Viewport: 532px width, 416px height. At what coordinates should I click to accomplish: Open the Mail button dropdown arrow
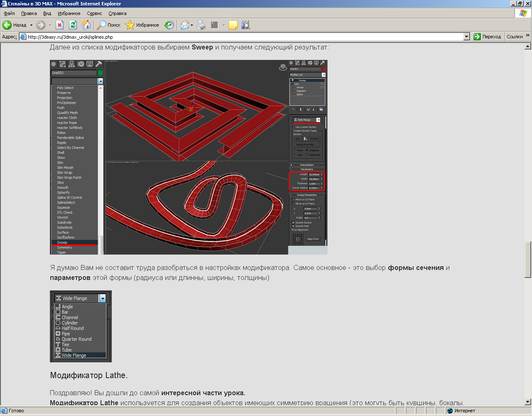pos(192,25)
